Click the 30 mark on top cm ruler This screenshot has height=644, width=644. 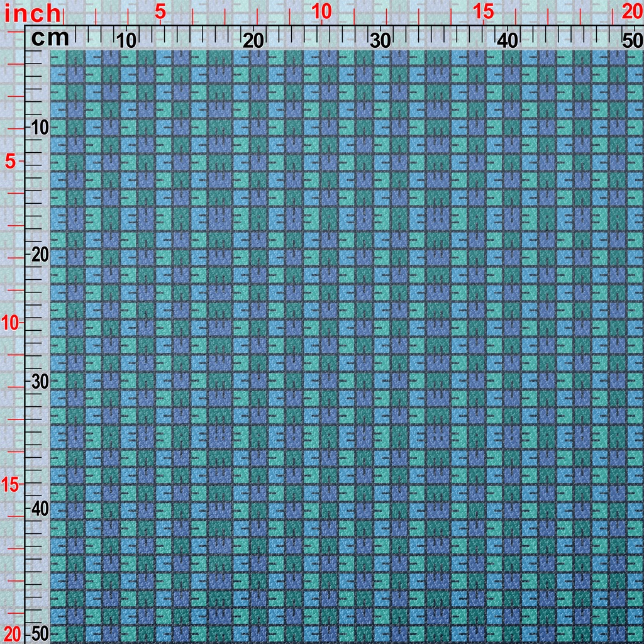380,41
